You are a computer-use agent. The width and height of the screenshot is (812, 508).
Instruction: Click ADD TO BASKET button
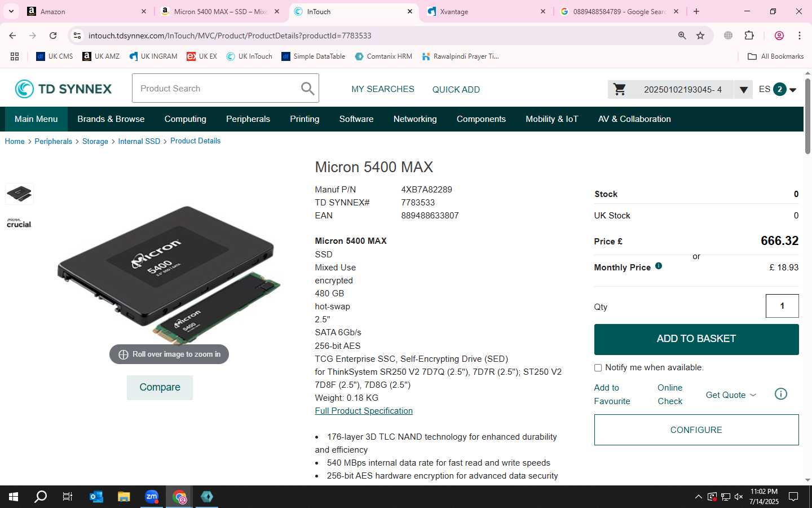tap(696, 339)
